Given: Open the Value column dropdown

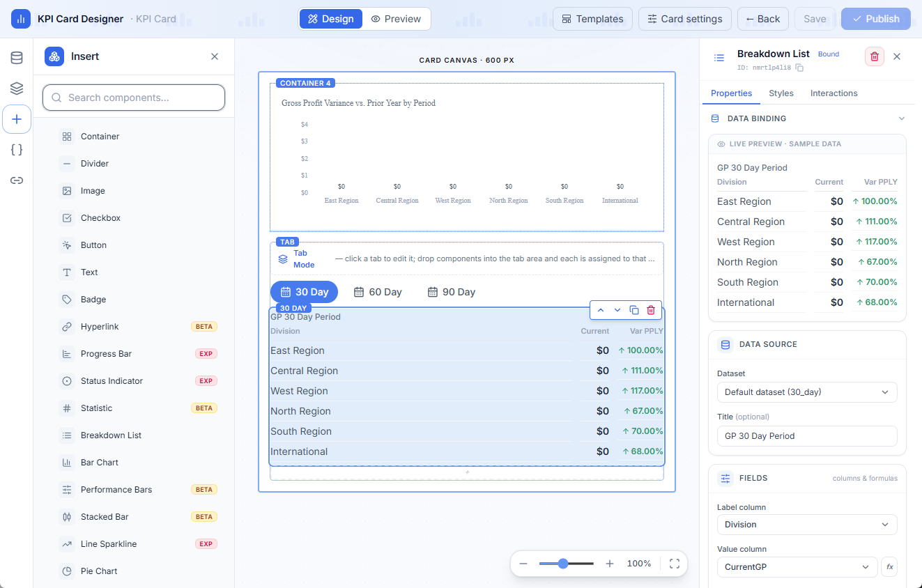Looking at the screenshot, I should (797, 567).
